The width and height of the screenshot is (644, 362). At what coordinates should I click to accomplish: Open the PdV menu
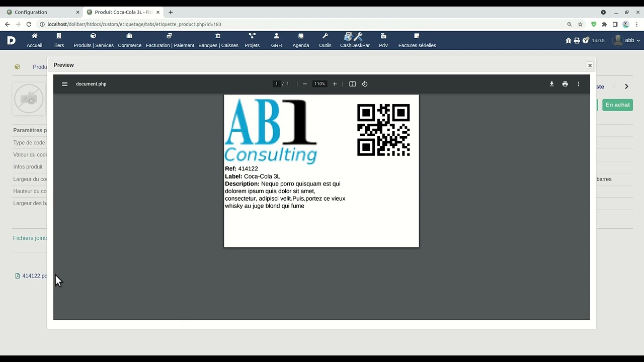tap(383, 41)
